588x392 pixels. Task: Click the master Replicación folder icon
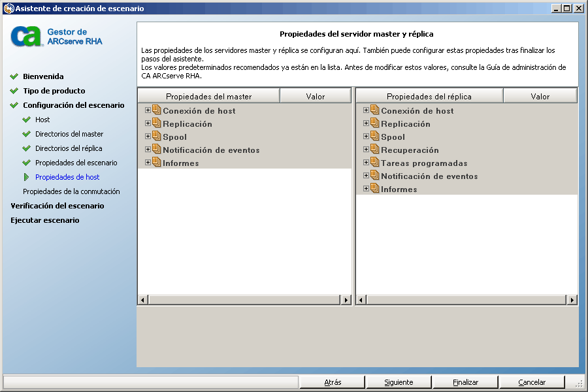click(x=157, y=123)
